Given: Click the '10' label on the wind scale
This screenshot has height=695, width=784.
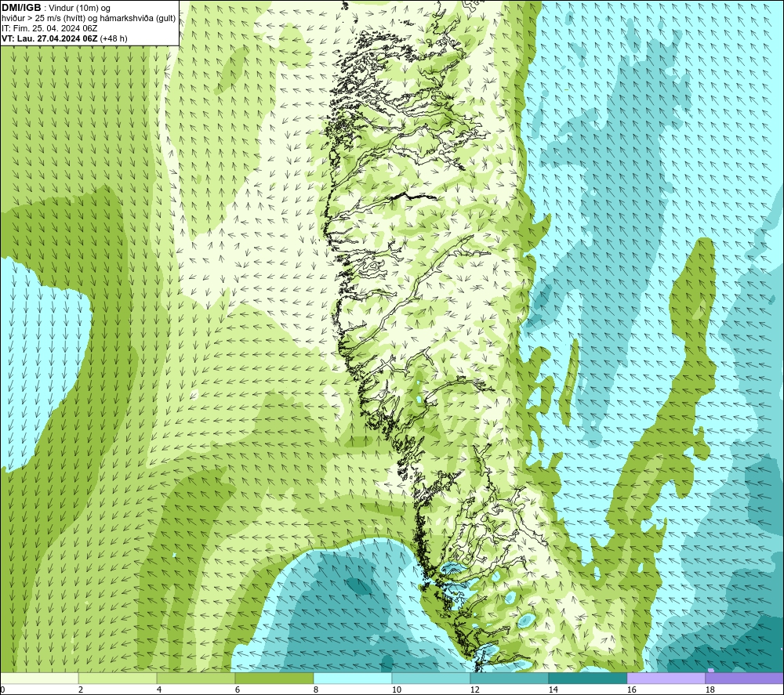Looking at the screenshot, I should [x=396, y=690].
